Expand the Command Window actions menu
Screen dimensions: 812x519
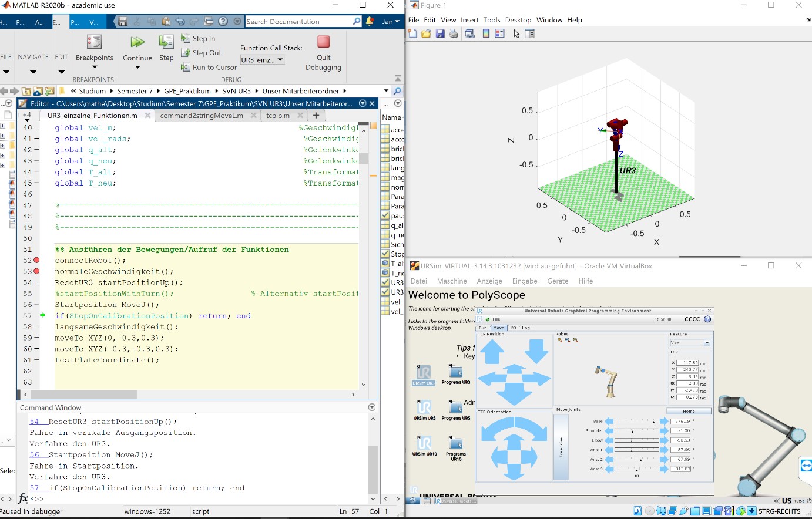point(371,407)
